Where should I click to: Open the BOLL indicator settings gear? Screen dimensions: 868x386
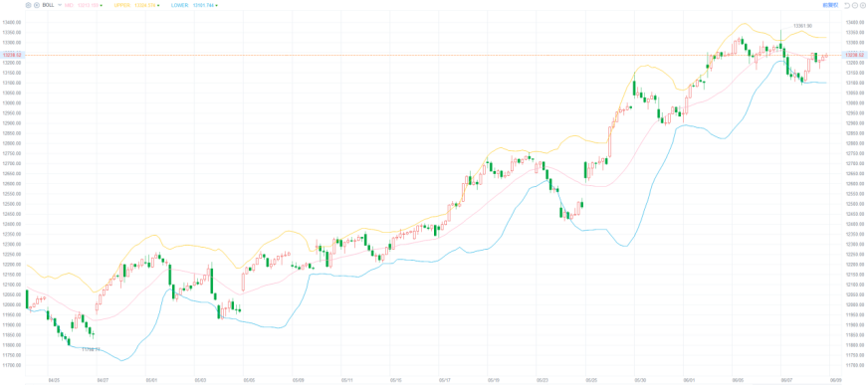28,5
